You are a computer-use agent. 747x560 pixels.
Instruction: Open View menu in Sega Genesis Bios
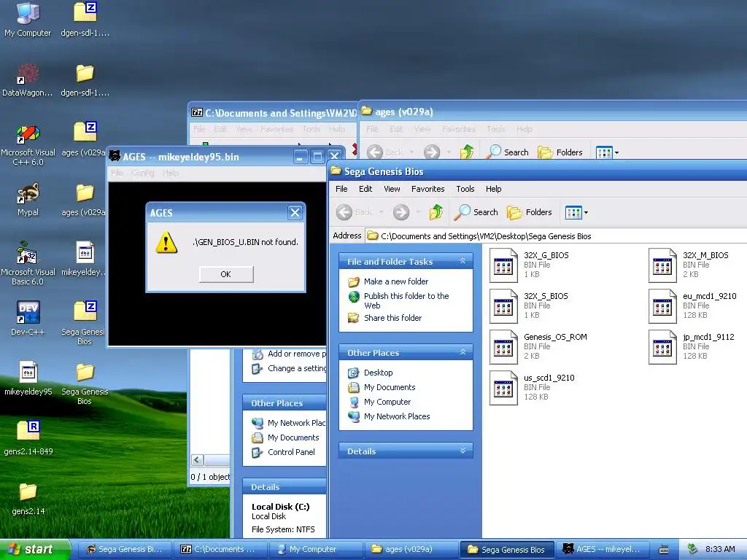pos(392,189)
